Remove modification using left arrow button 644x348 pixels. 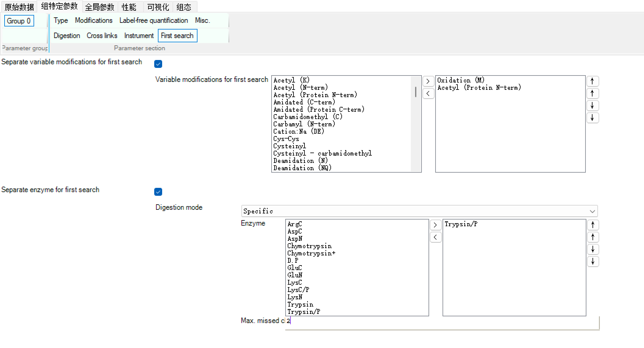428,93
